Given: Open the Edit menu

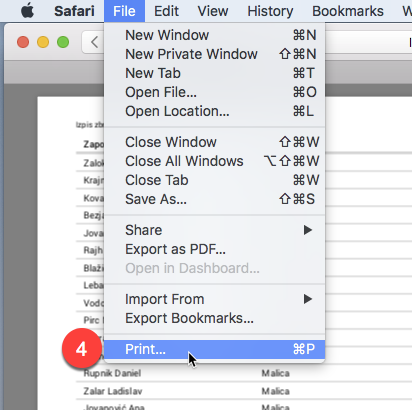Looking at the screenshot, I should tap(166, 11).
